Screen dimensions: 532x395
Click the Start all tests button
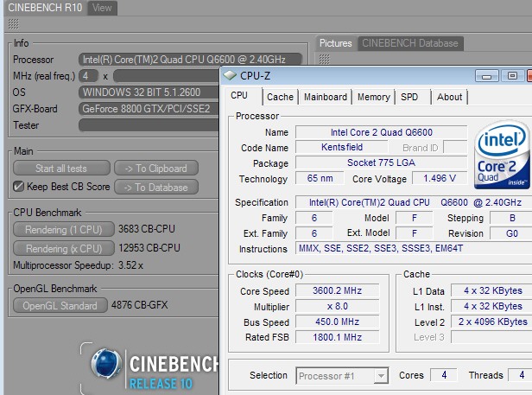[x=61, y=169]
